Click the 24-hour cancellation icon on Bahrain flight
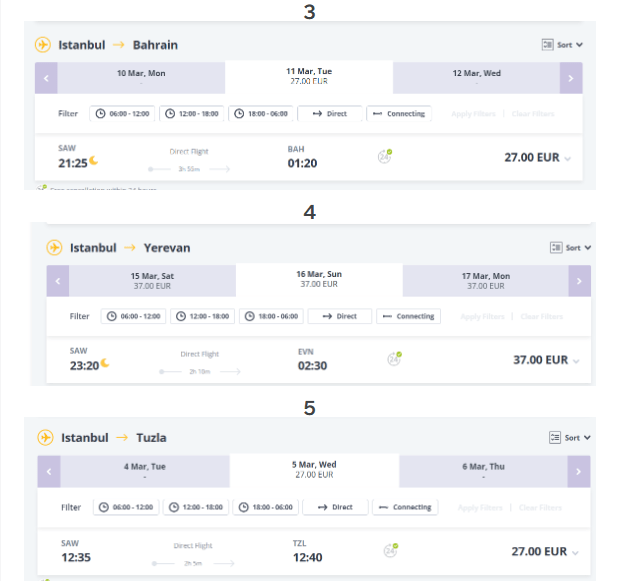 (385, 156)
